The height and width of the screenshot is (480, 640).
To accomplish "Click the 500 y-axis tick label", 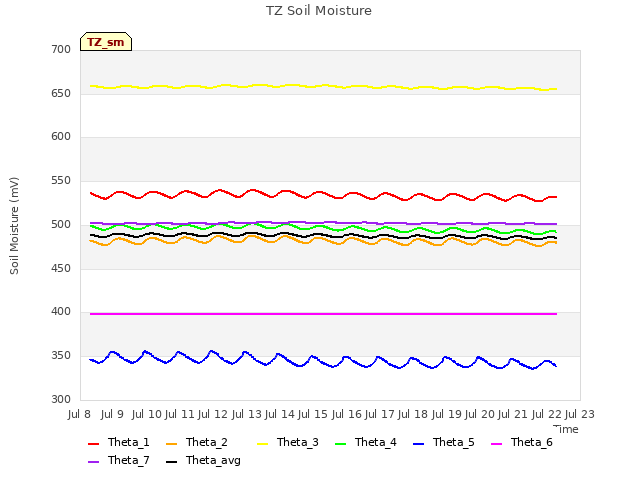I will [61, 224].
